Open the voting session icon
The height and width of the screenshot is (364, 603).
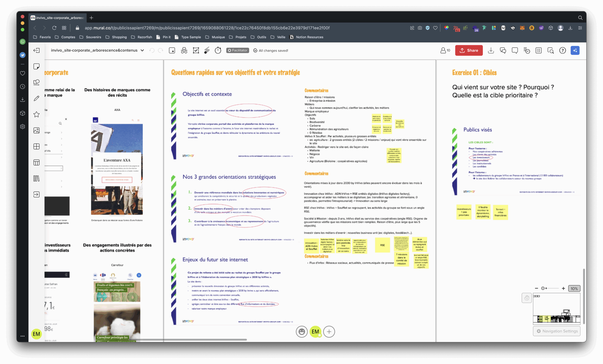point(196,50)
